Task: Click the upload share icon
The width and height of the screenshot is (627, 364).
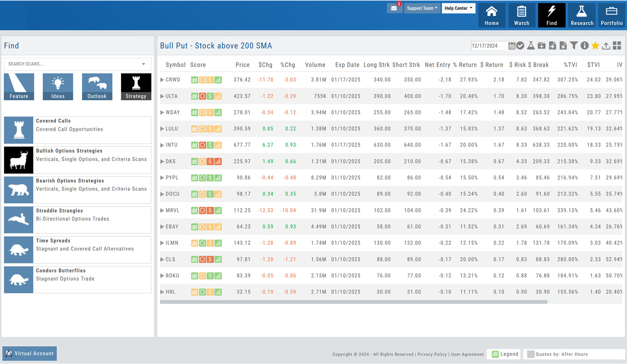Action: [606, 46]
